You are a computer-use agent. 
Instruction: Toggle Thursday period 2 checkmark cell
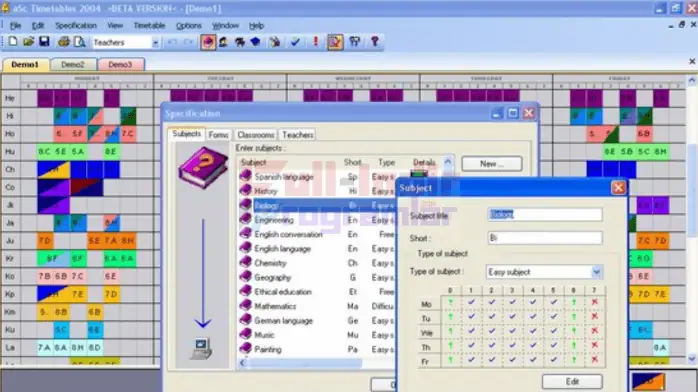(x=491, y=346)
